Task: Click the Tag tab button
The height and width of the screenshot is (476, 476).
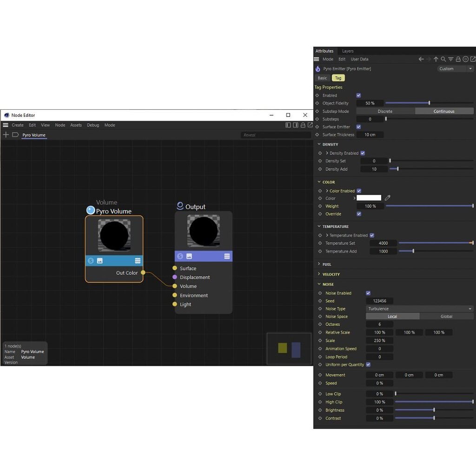Action: (x=338, y=78)
